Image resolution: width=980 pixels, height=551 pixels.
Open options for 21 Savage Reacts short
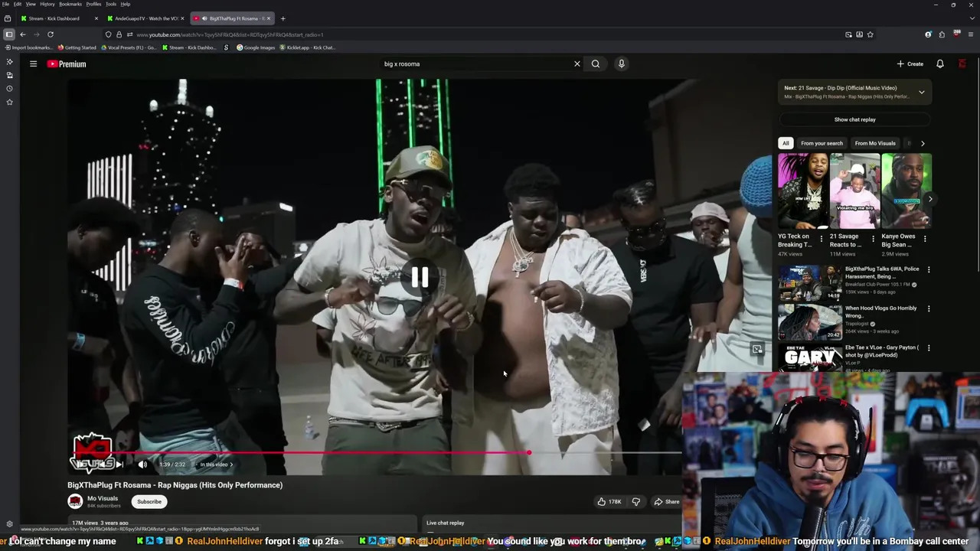(x=874, y=238)
